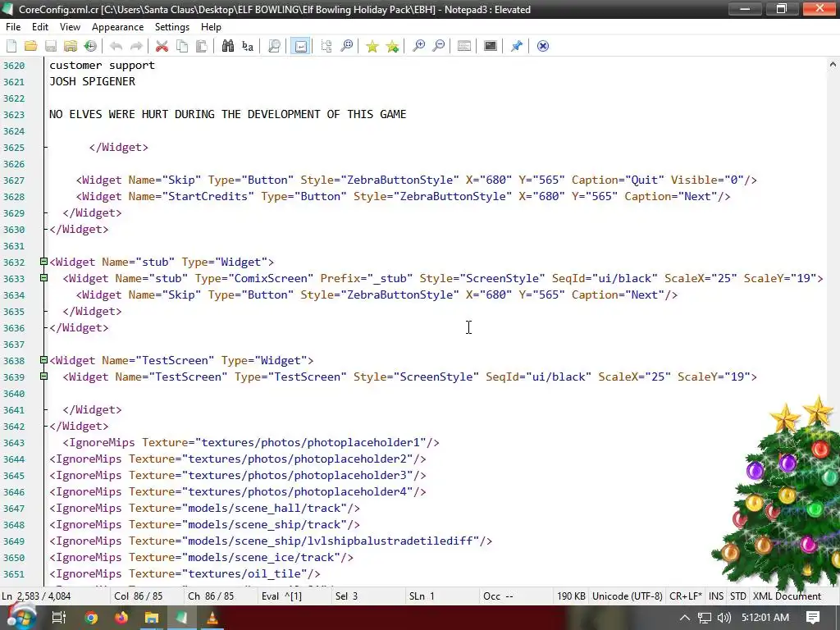Open the Edit menu
Screen dimensions: 840x630
click(x=40, y=27)
